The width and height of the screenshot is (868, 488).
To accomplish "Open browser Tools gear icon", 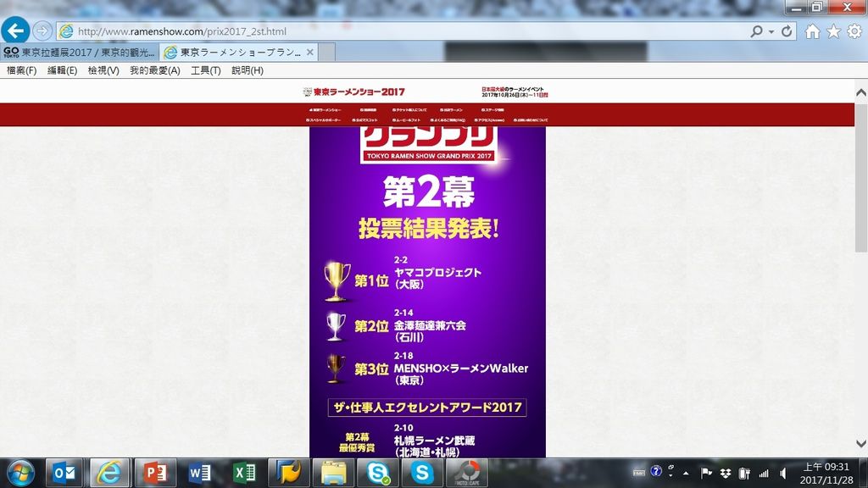I will [854, 31].
